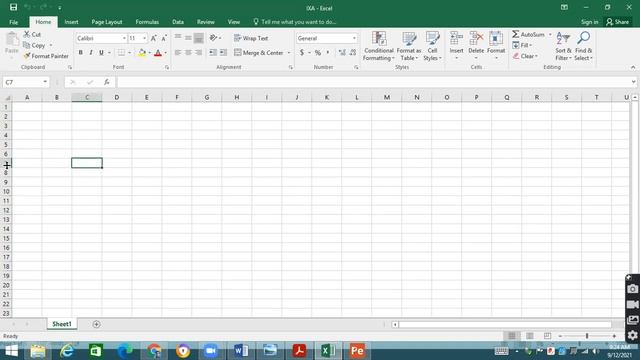The image size is (640, 360).
Task: Switch to the Page Layout tab
Action: coord(107,22)
